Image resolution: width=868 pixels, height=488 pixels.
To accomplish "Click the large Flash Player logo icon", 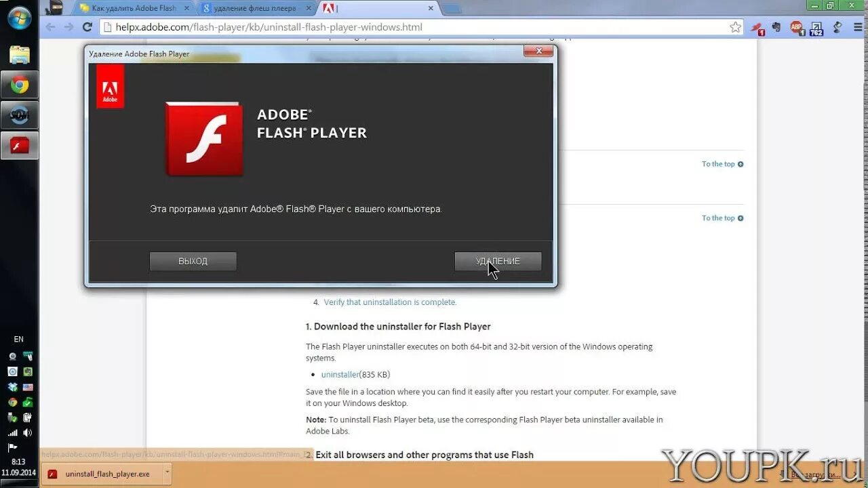I will [x=204, y=138].
